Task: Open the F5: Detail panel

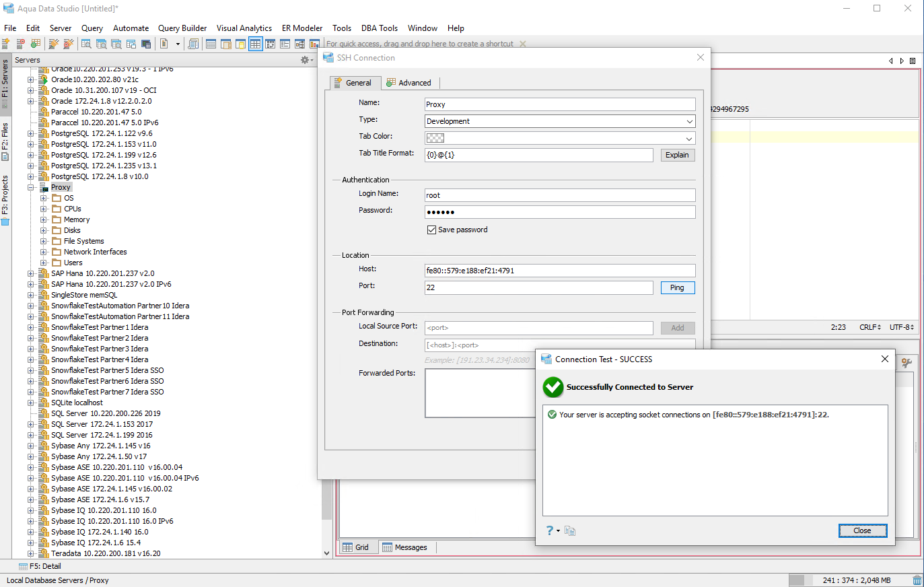Action: coord(40,566)
